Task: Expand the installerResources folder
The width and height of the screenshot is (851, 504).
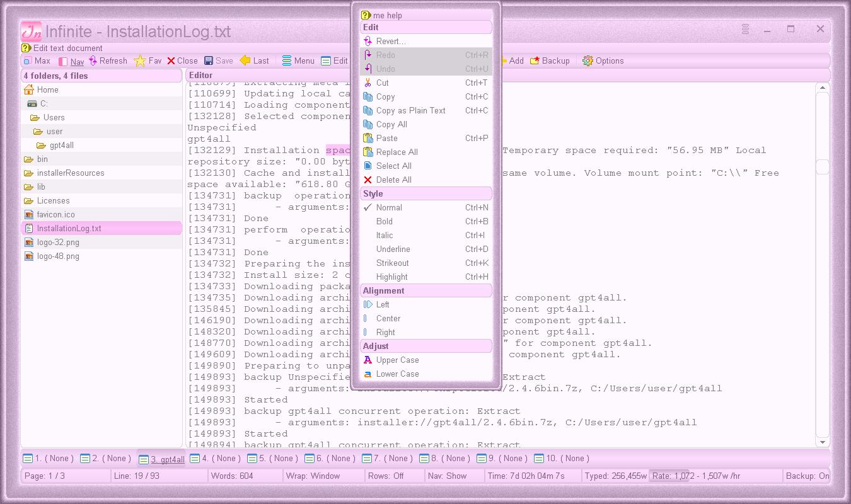Action: 101,173
